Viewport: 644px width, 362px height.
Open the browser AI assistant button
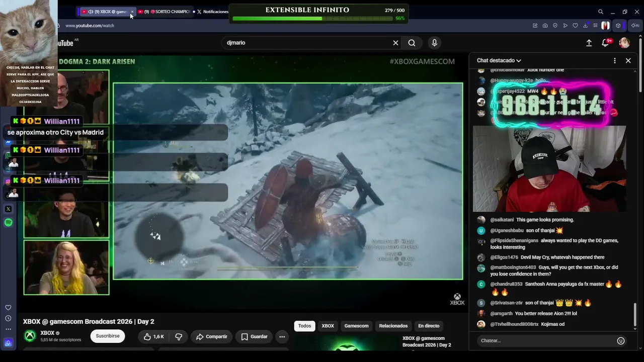click(635, 26)
